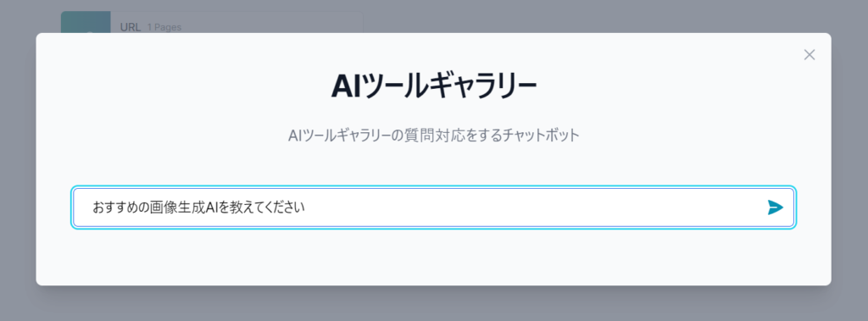Close the AIツールギャラリー dialog with X
This screenshot has width=868, height=321.
point(810,55)
